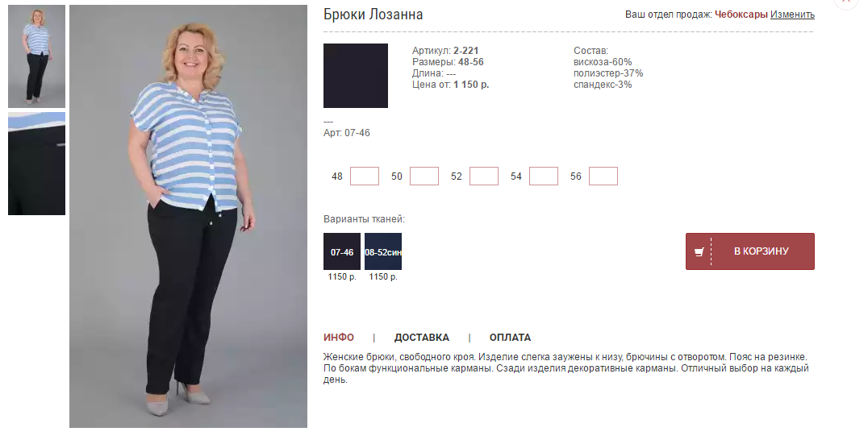The height and width of the screenshot is (440, 868).
Task: Open the ДОСТАВКА tab
Action: [x=422, y=337]
